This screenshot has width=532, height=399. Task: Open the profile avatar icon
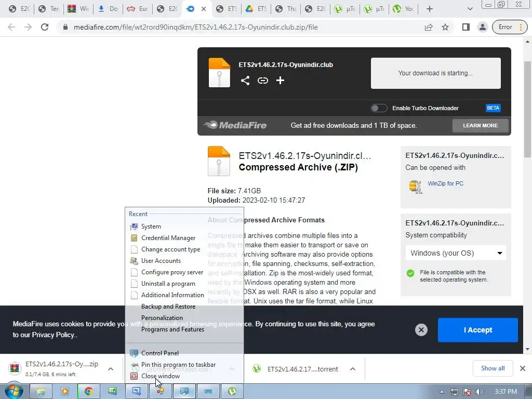coord(482,27)
